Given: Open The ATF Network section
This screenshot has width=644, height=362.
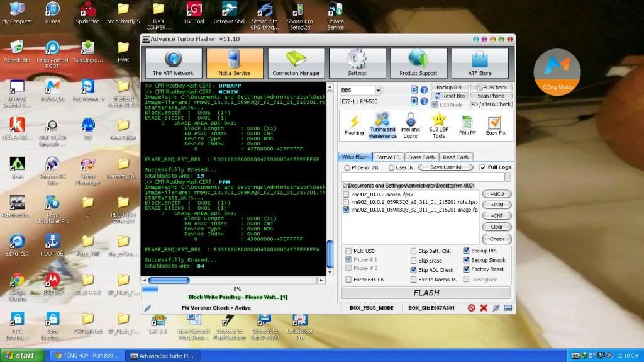Looking at the screenshot, I should (x=173, y=63).
